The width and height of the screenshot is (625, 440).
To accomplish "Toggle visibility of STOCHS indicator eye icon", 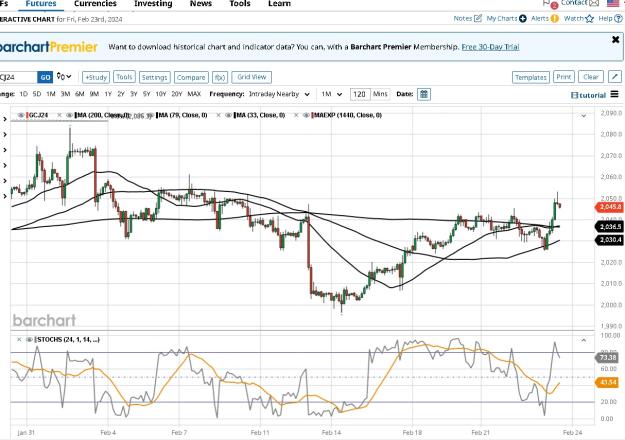I will [x=29, y=340].
